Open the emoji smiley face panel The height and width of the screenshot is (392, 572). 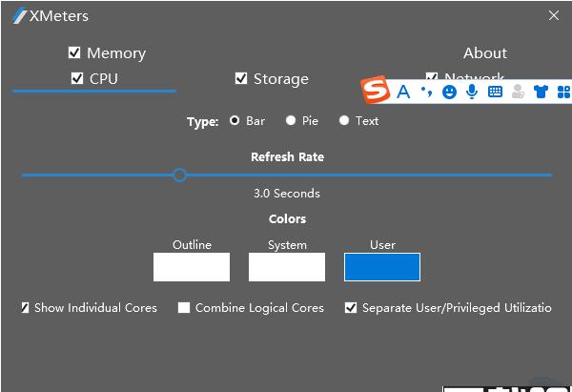[449, 92]
